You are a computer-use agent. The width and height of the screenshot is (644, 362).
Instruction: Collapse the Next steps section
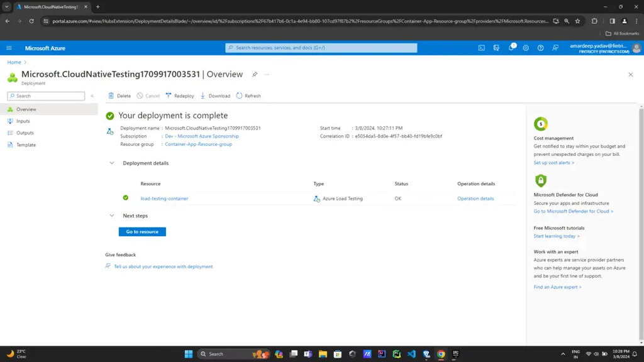[x=111, y=216]
